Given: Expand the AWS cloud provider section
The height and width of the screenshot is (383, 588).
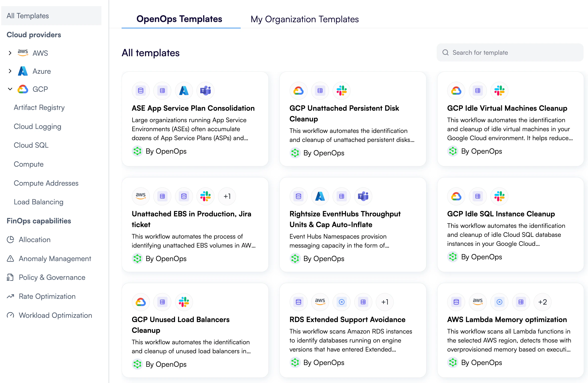Looking at the screenshot, I should 10,53.
